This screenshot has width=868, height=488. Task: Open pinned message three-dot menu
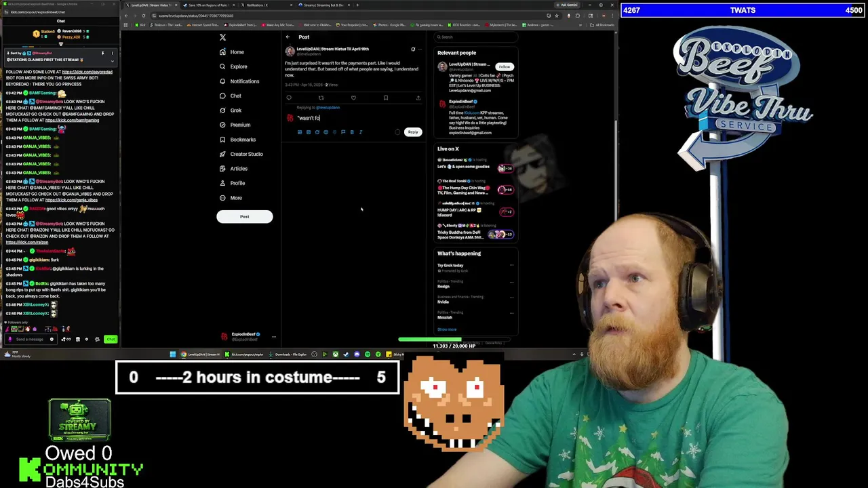click(112, 53)
